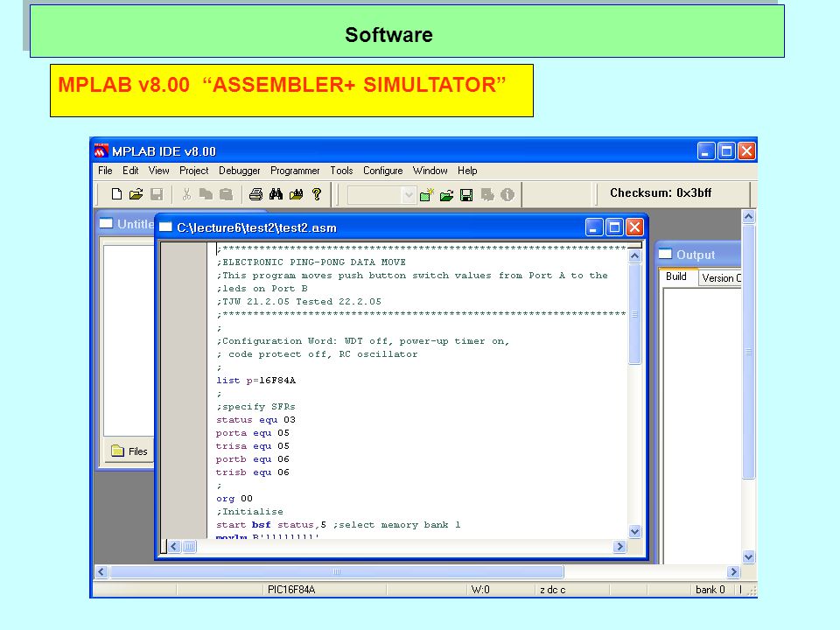Click the ";Initialise" comment line
The height and width of the screenshot is (630, 840).
[249, 512]
